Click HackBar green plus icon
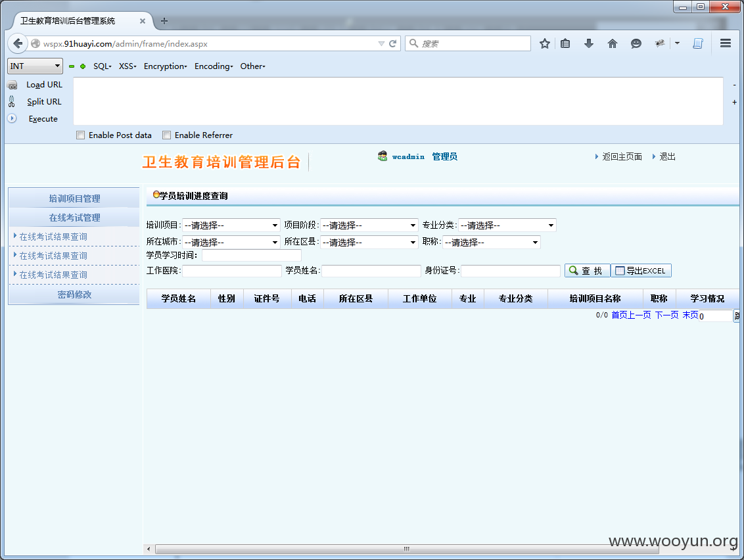This screenshot has height=560, width=744. [83, 66]
